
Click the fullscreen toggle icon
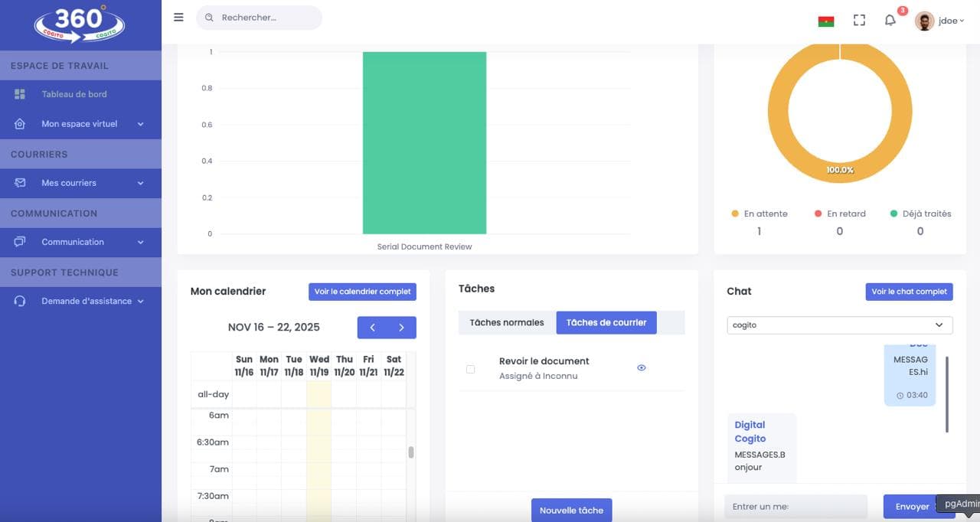(859, 21)
